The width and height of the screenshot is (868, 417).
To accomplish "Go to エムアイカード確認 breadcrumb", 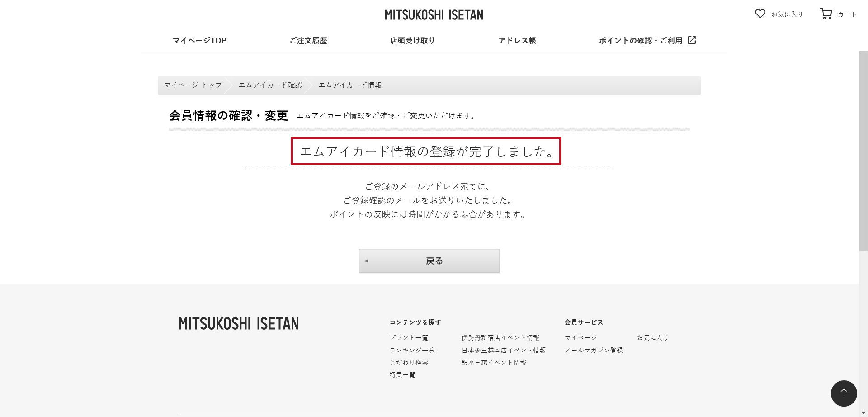I will coord(270,85).
